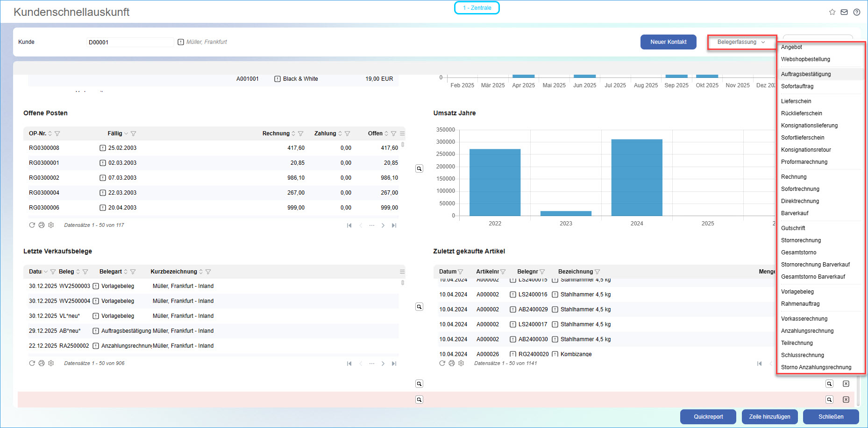Pick Lieferschein from the dropdown list
Viewport: 868px width, 428px height.
click(x=796, y=101)
